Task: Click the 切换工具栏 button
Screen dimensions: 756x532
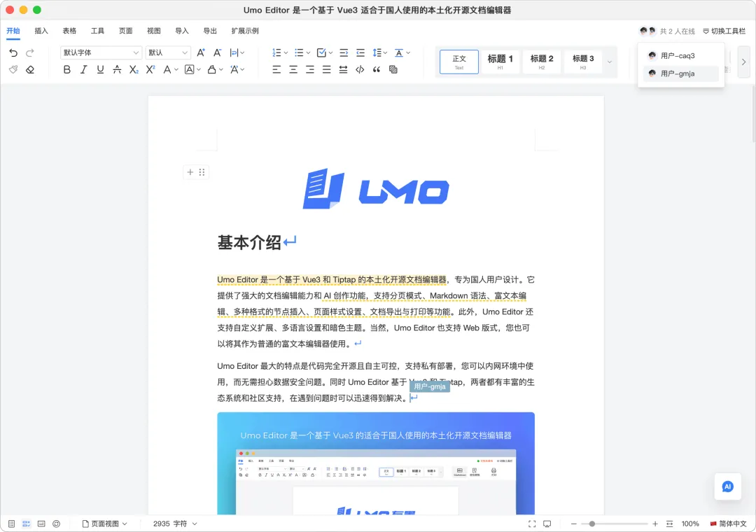Action: (x=724, y=31)
